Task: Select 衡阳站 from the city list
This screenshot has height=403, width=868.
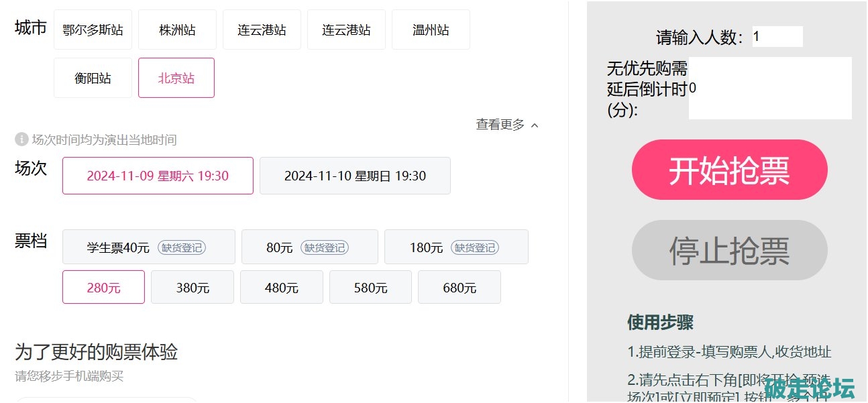Action: [93, 78]
